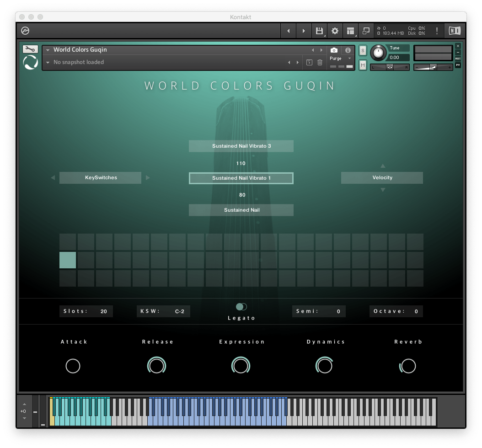
Task: Show instrument info with the i icon
Action: point(348,50)
